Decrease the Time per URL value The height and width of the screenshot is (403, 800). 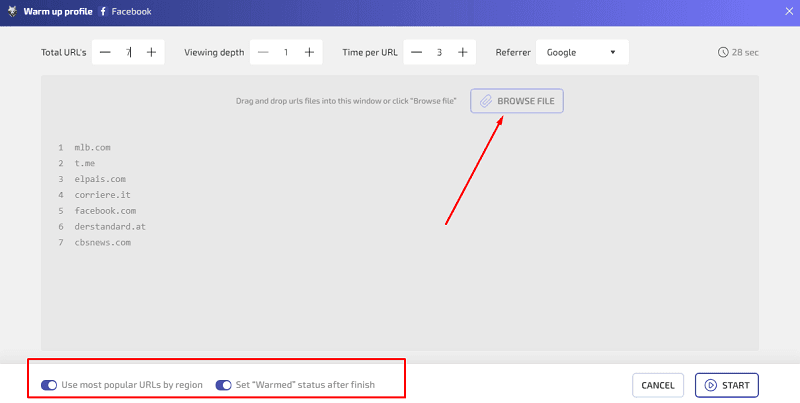[x=416, y=53]
